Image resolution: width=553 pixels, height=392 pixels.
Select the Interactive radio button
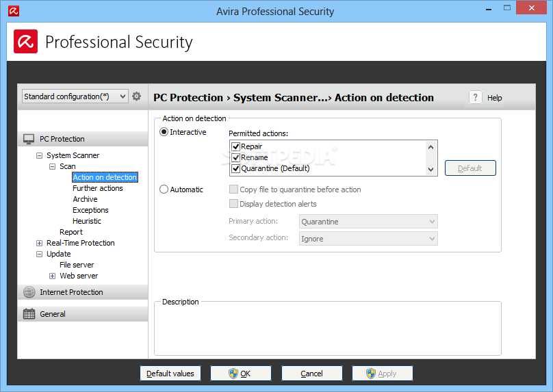click(x=164, y=132)
